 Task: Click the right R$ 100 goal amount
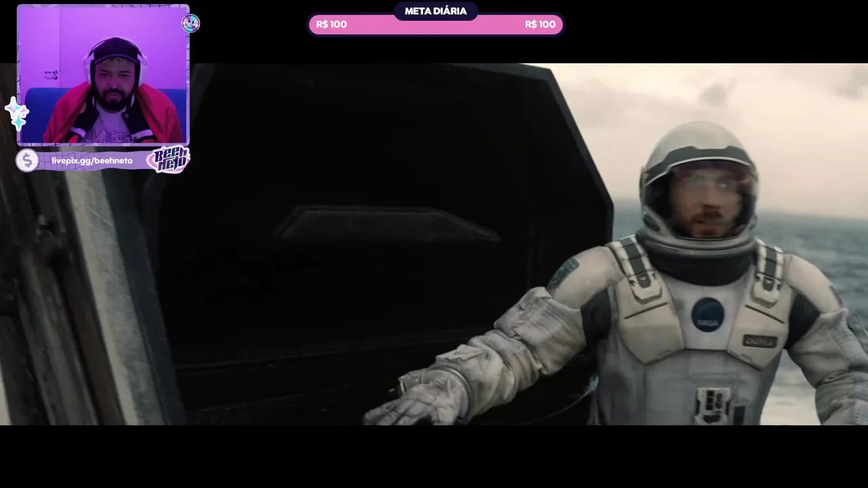click(x=540, y=24)
